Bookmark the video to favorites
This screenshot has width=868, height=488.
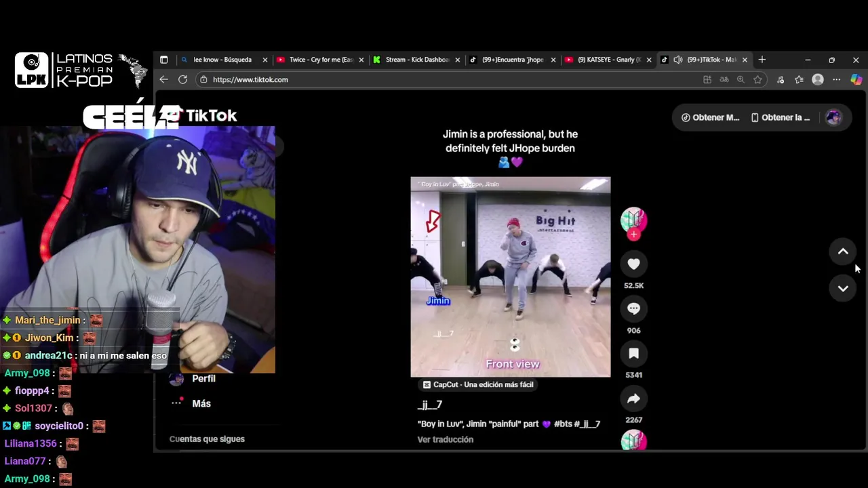(633, 354)
